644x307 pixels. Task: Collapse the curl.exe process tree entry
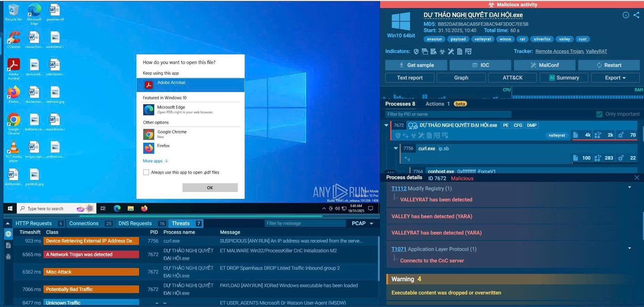(x=395, y=148)
